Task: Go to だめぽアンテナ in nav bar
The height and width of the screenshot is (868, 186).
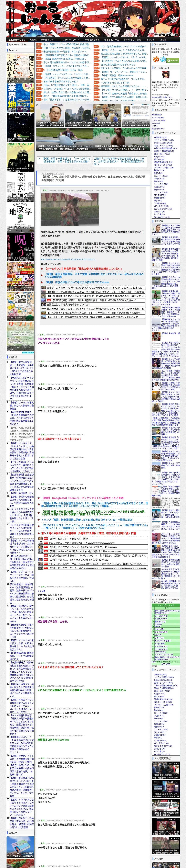Action: [48, 40]
